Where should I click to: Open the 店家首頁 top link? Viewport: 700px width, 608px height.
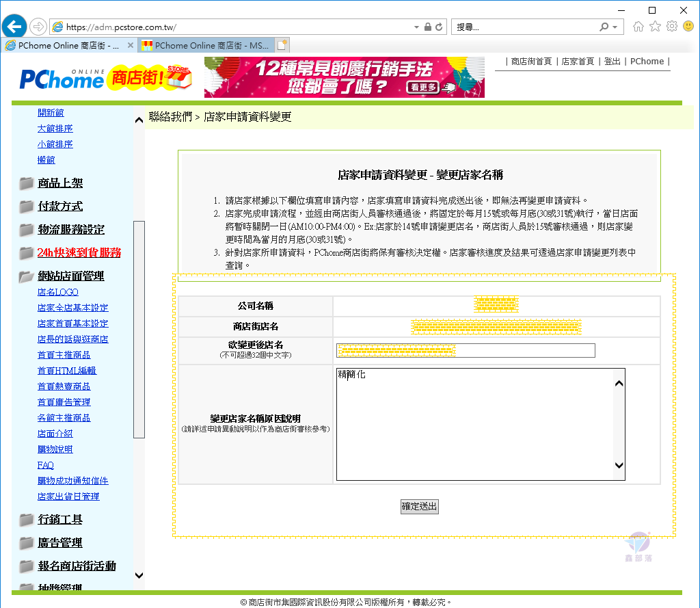[x=578, y=61]
